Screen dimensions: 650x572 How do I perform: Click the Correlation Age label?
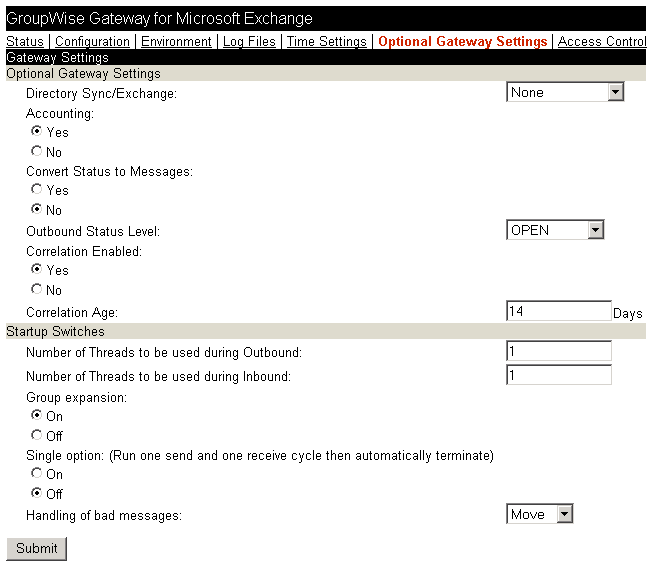pyautogui.click(x=72, y=313)
